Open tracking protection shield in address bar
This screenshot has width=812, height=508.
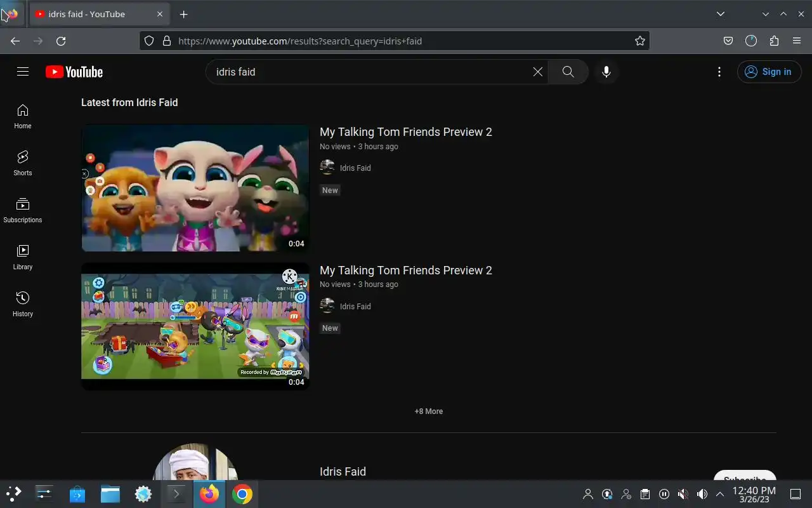[x=149, y=41]
